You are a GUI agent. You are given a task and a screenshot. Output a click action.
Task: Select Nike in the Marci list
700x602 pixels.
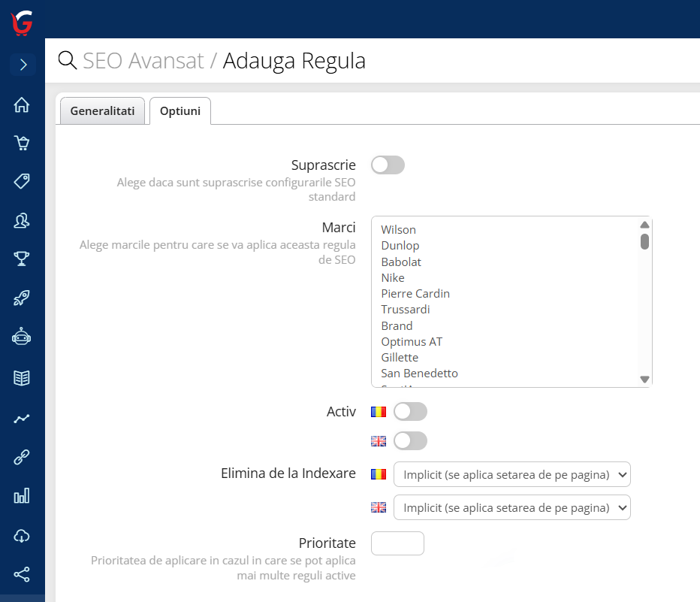[392, 278]
